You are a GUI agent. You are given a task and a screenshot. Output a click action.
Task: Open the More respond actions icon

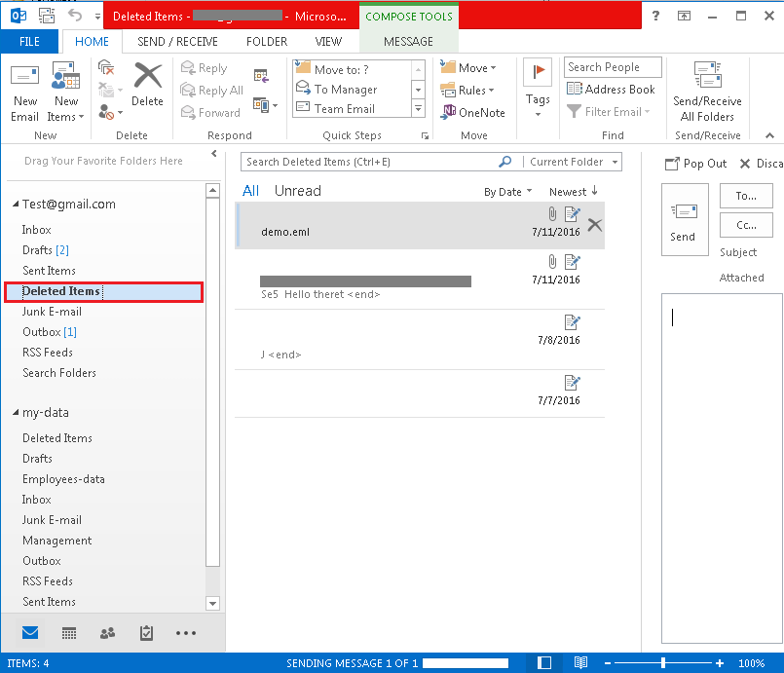tap(265, 105)
